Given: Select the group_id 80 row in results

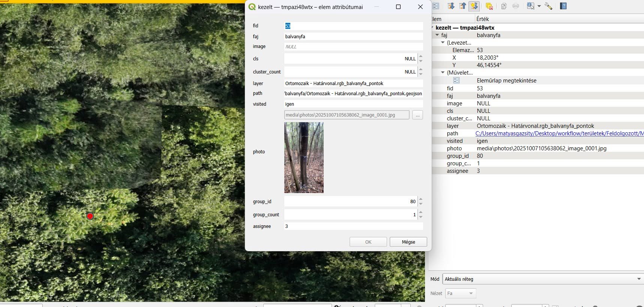Looking at the screenshot, I should (537, 156).
